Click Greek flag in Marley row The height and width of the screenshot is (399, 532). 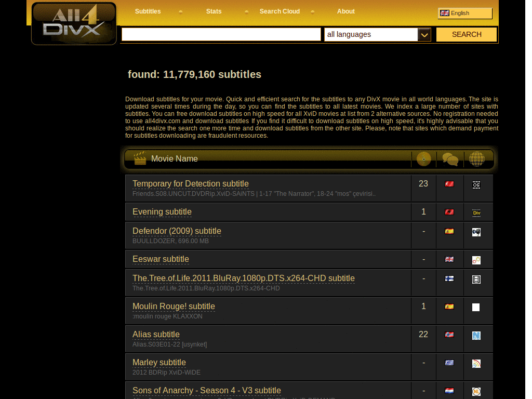pos(449,363)
